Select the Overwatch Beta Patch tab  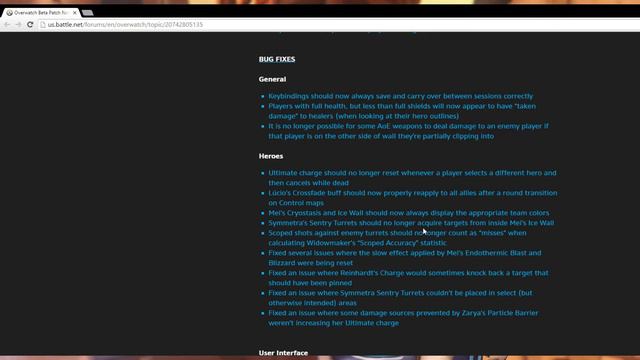click(x=41, y=13)
